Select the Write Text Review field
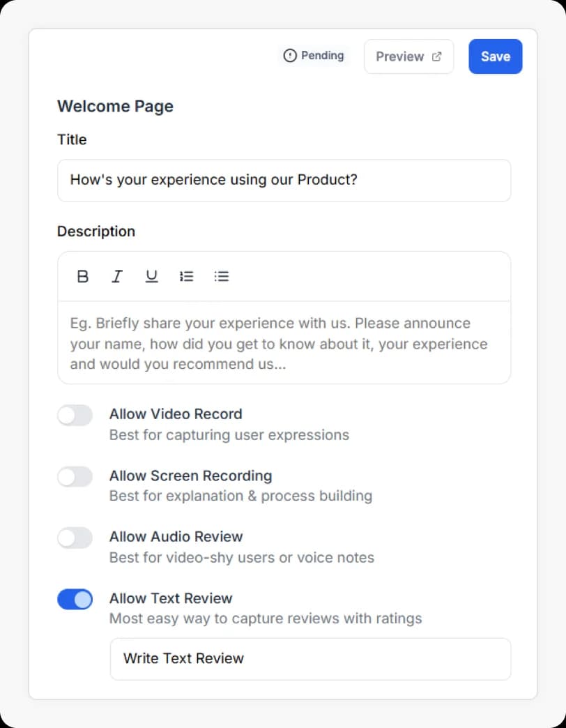The width and height of the screenshot is (566, 728). pos(310,658)
